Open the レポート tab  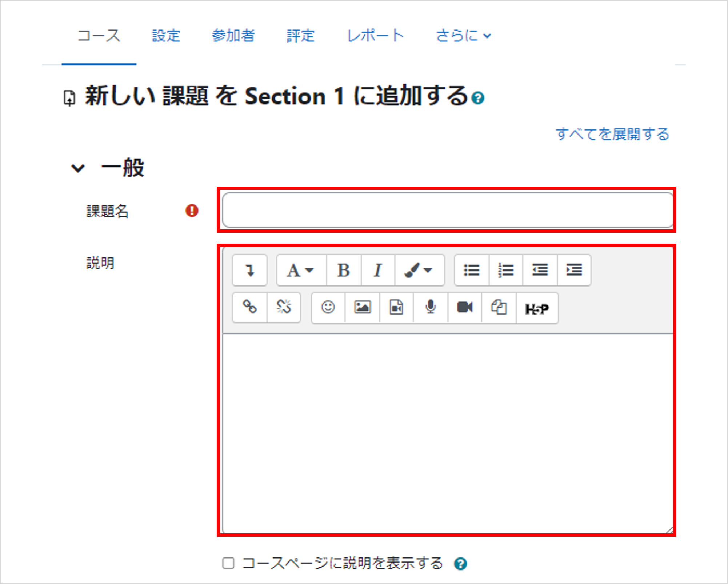(x=376, y=36)
